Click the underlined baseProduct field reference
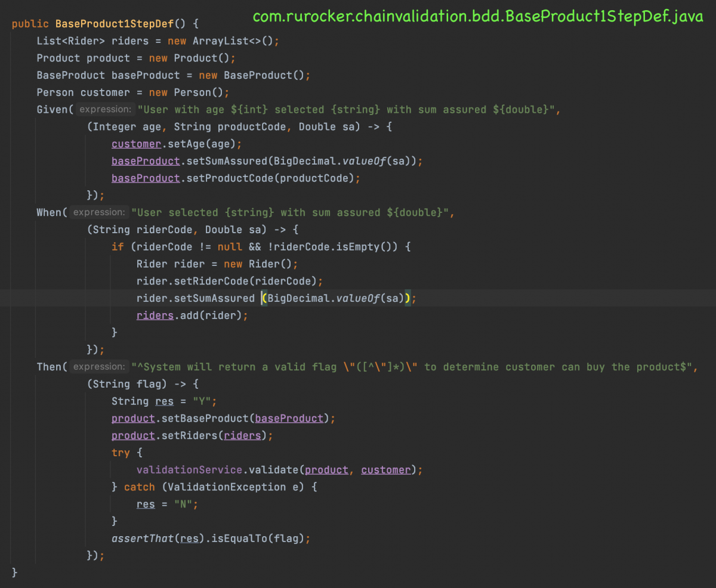 146,160
